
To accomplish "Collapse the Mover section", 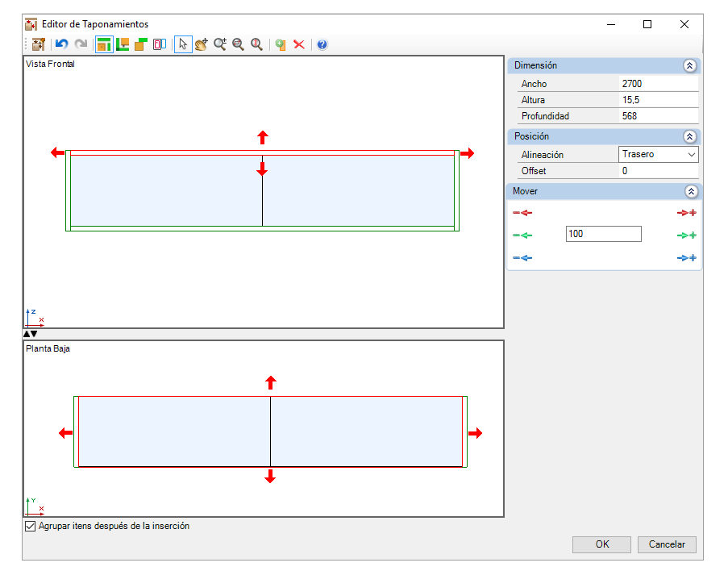I will (x=691, y=191).
